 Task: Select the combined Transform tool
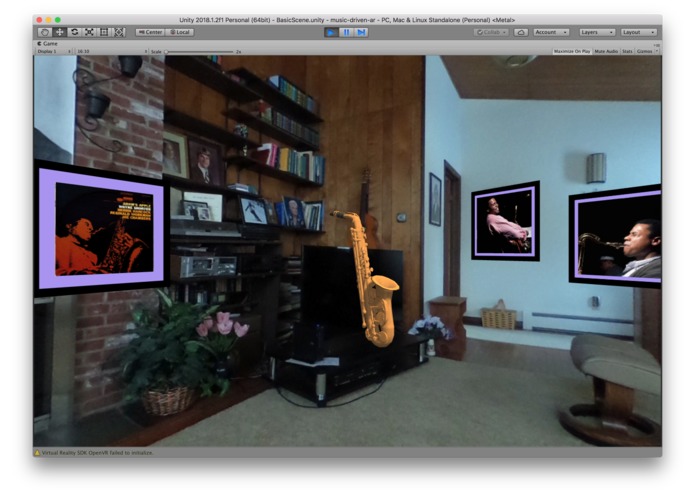tap(119, 32)
